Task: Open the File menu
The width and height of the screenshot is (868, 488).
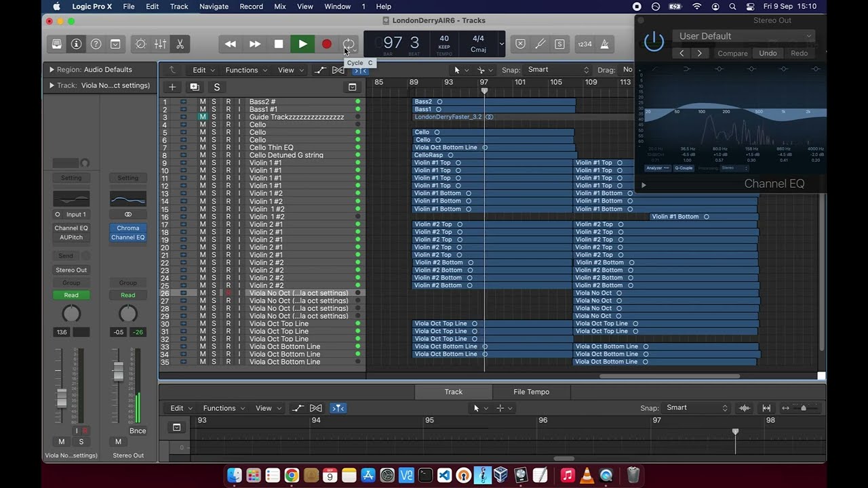Action: 128,6
